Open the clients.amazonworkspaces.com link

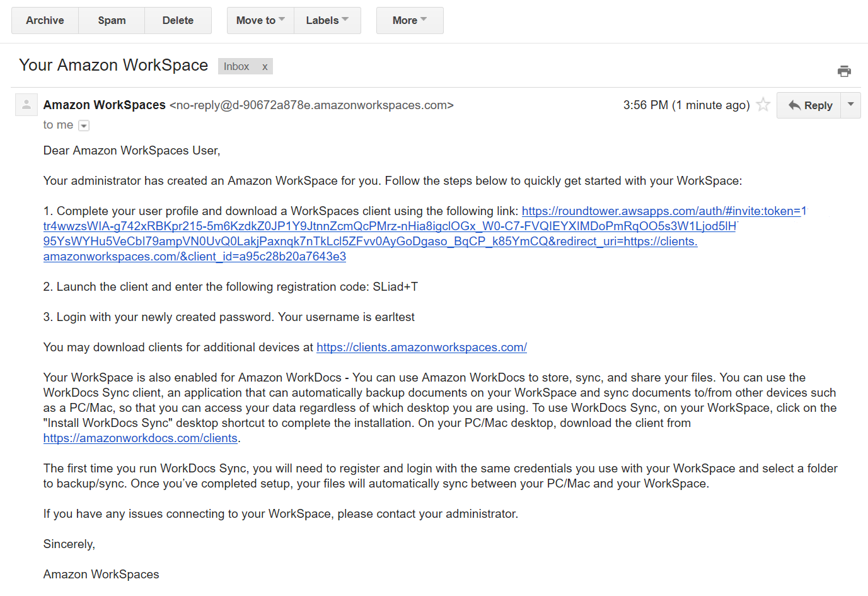click(x=422, y=348)
